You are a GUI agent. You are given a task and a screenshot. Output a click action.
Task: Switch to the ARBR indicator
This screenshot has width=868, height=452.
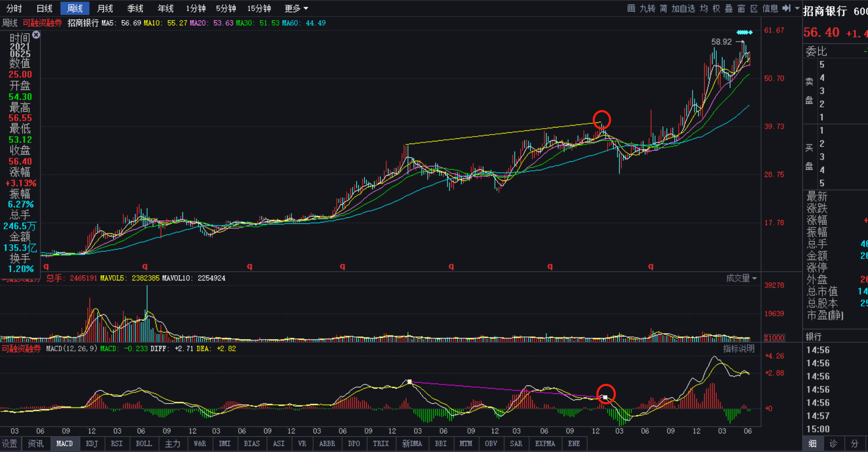coord(327,444)
